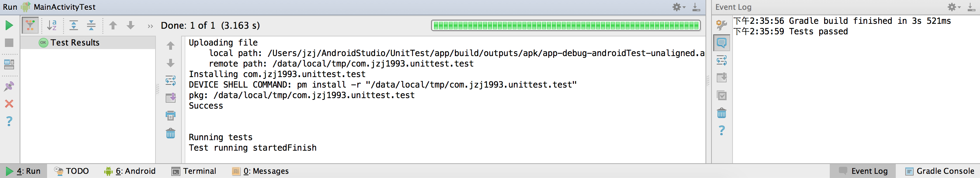Clear the Event Log with its trash icon
This screenshot has height=178, width=980.
click(721, 113)
